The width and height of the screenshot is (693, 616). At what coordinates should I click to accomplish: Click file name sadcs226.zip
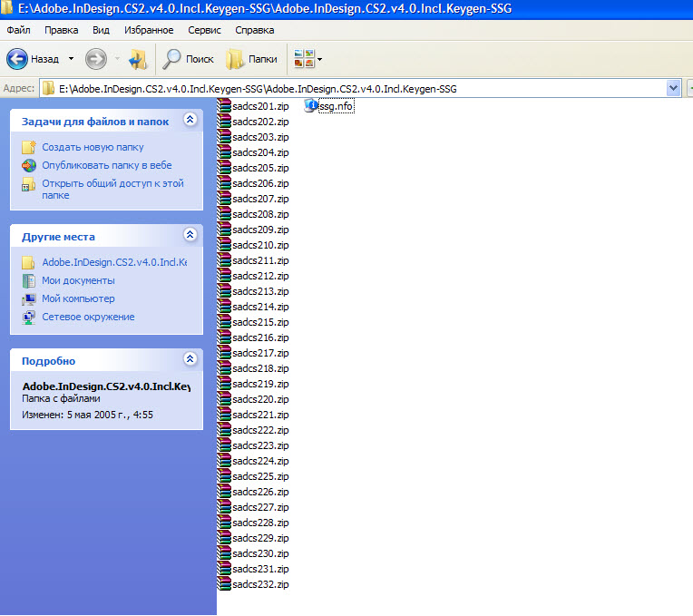point(260,492)
